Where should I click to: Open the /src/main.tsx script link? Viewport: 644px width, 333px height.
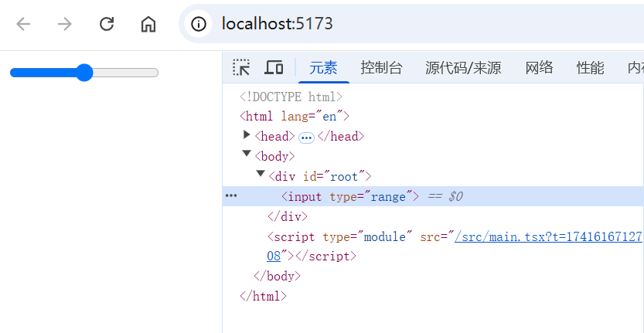[549, 236]
